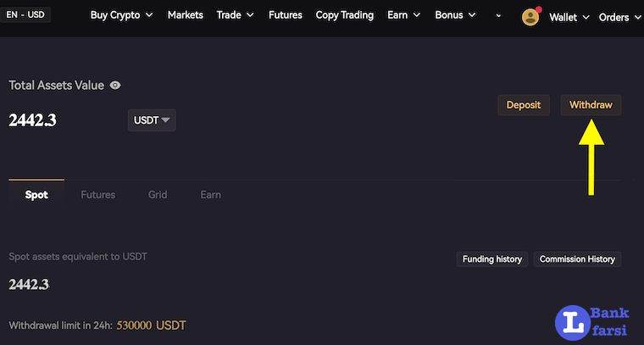
Task: Open the Bonus dropdown menu
Action: click(455, 15)
